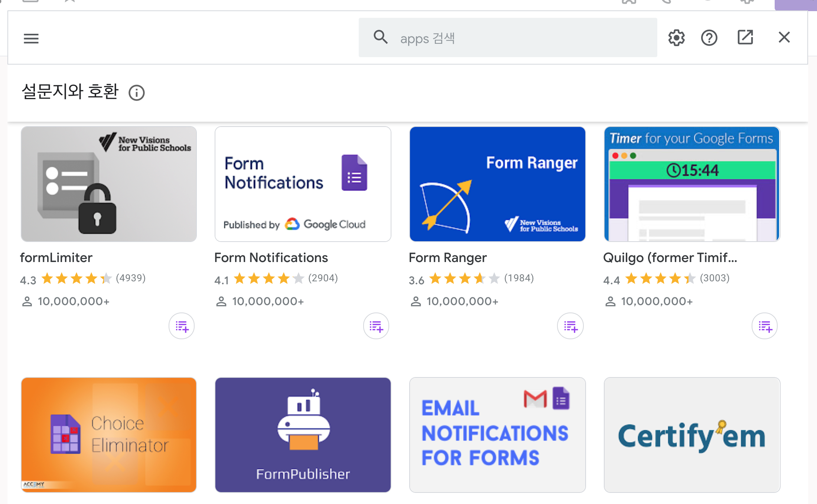This screenshot has width=817, height=504.
Task: Open Form Notifications app card image
Action: click(x=303, y=184)
